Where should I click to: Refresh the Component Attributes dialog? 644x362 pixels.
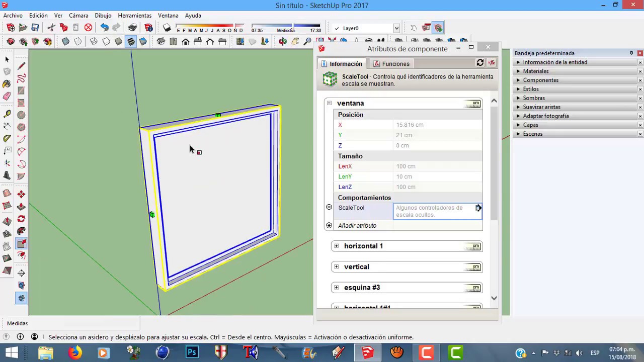click(x=480, y=63)
